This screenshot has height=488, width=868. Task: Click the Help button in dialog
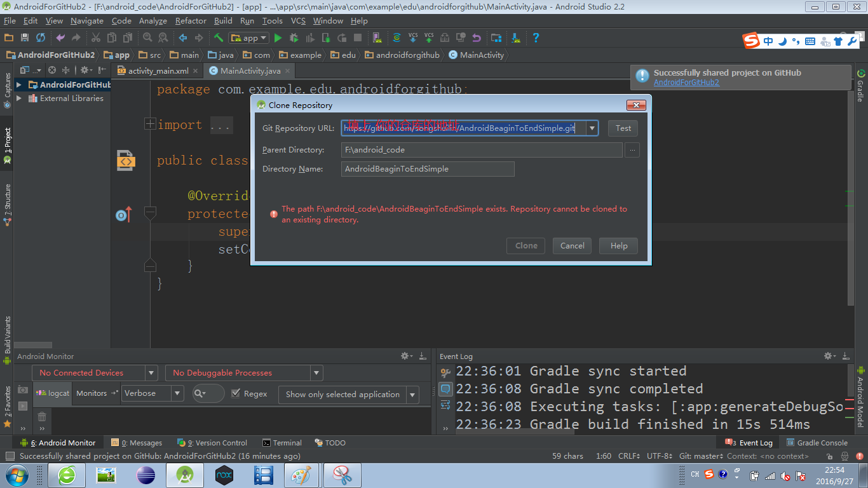[x=619, y=246]
